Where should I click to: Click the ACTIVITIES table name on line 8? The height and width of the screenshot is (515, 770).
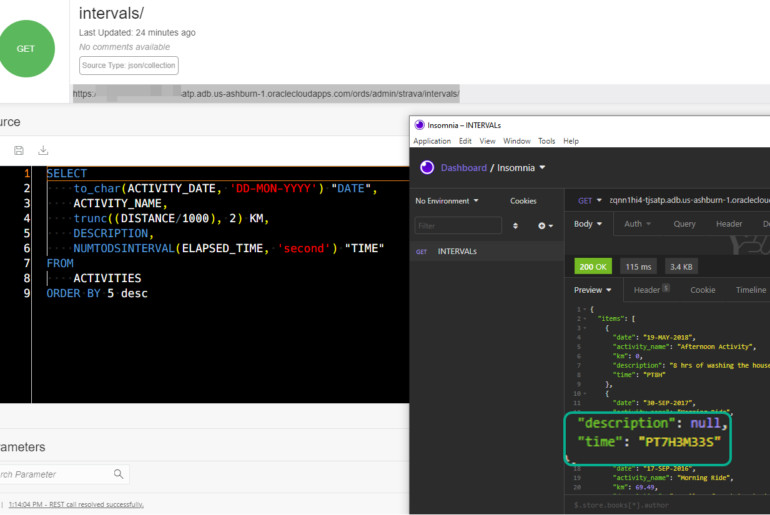pyautogui.click(x=107, y=278)
